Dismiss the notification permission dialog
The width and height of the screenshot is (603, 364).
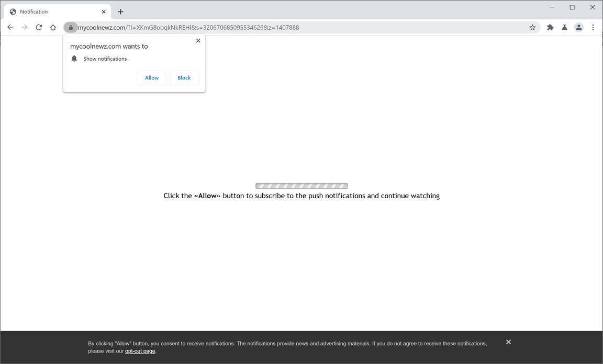pos(198,40)
